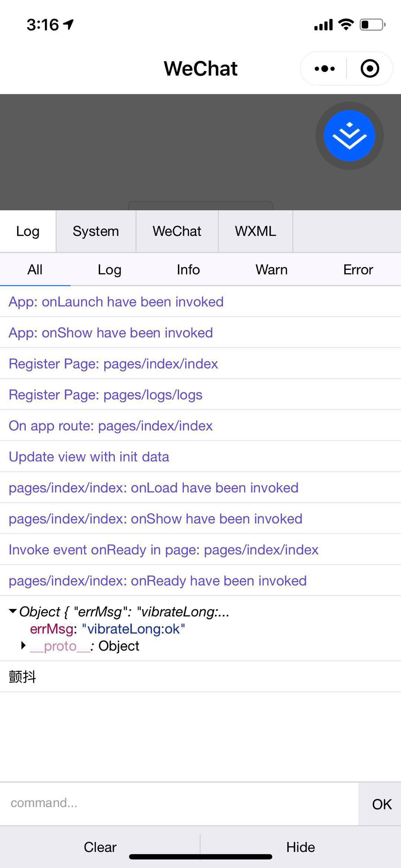Tap the Wi-Fi status icon
The image size is (401, 868).
pyautogui.click(x=346, y=24)
